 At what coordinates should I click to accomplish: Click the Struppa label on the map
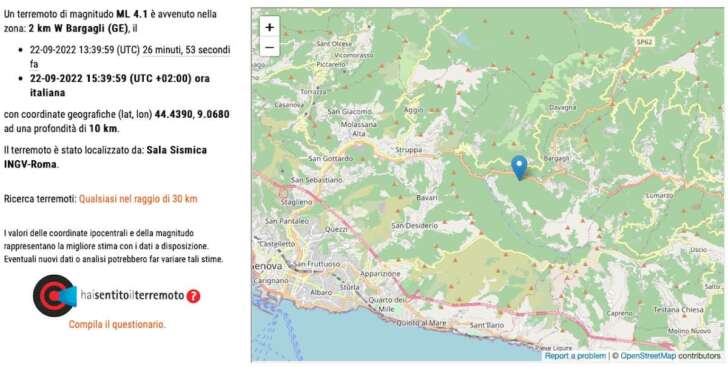[x=409, y=150]
